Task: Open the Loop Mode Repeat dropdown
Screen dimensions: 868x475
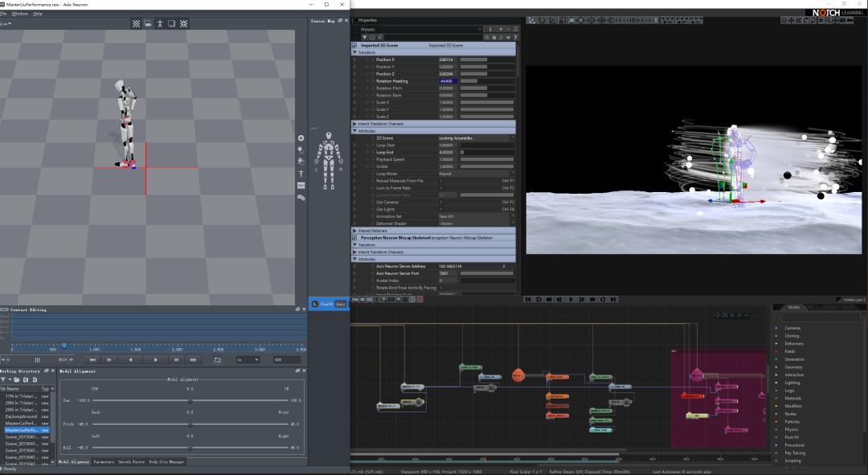Action: click(477, 174)
